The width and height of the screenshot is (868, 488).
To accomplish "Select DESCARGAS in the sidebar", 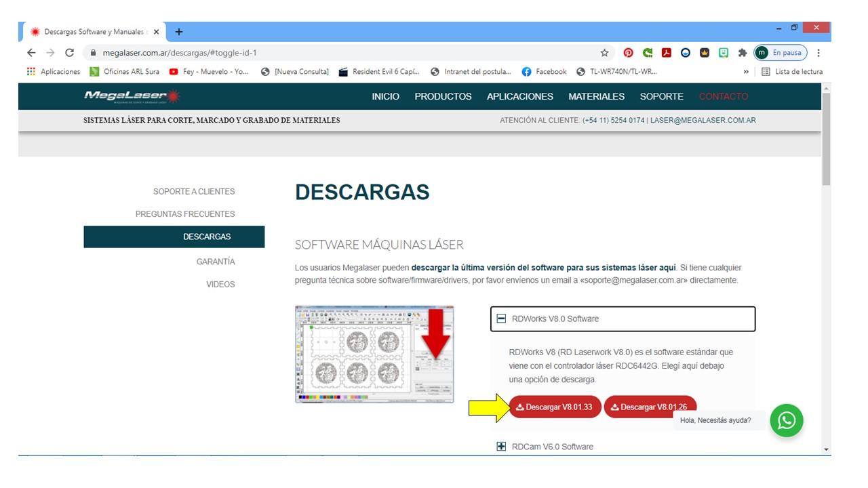I will point(174,237).
